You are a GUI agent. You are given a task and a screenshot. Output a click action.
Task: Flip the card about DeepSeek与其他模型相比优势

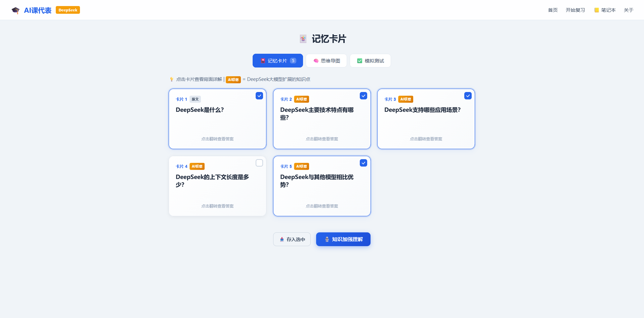coord(322,186)
